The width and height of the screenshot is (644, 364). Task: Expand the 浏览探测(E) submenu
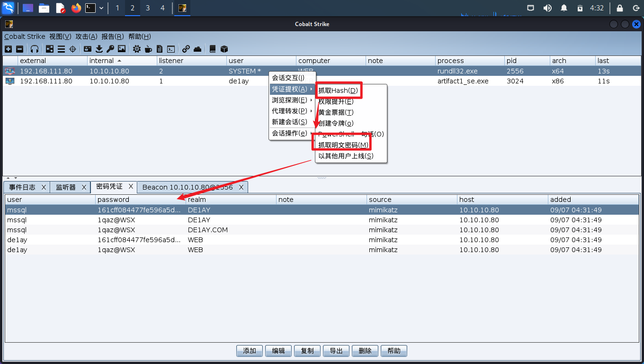point(292,100)
